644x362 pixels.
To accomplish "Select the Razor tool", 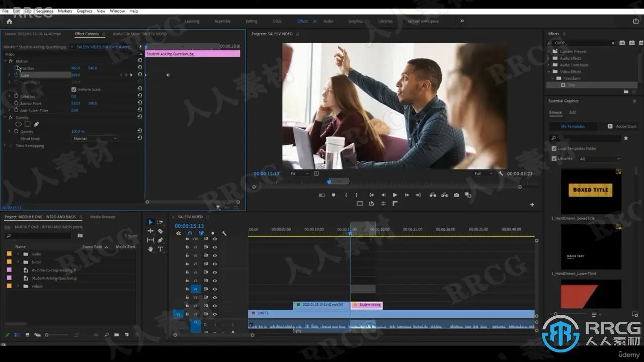I will click(160, 231).
